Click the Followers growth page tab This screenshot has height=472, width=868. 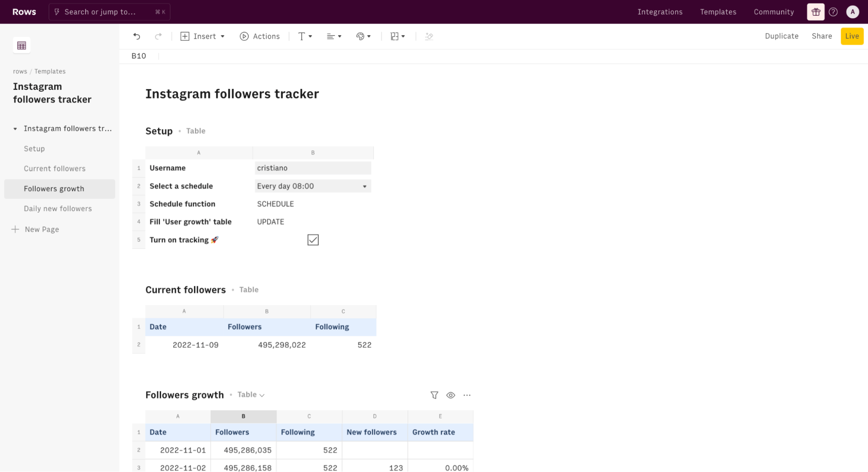tap(54, 188)
